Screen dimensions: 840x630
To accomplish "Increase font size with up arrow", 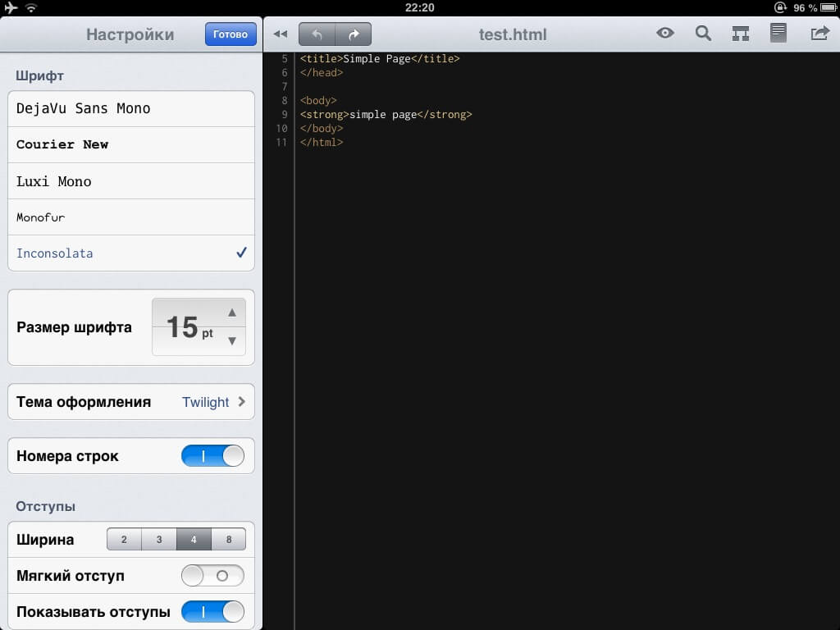I will (x=232, y=313).
